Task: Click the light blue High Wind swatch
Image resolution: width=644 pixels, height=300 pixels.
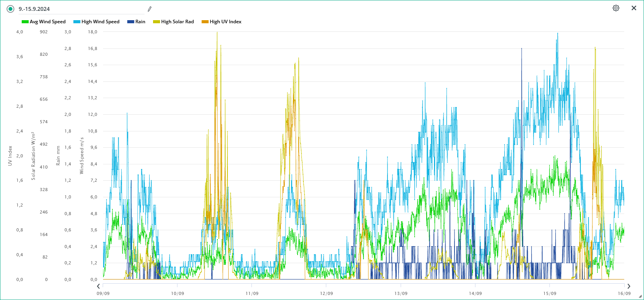Action: point(77,22)
